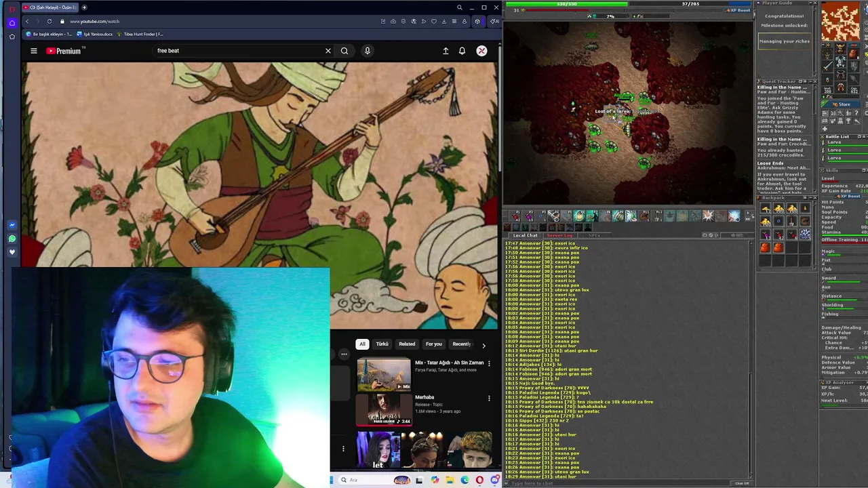The image size is (868, 488).
Task: Click the Tibia minimap
Action: (x=840, y=21)
